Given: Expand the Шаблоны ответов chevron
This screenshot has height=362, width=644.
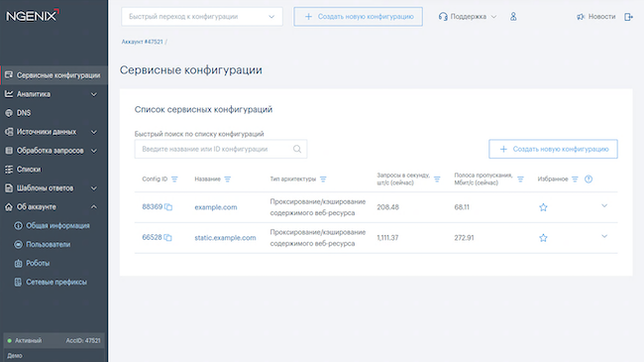Looking at the screenshot, I should pos(94,188).
